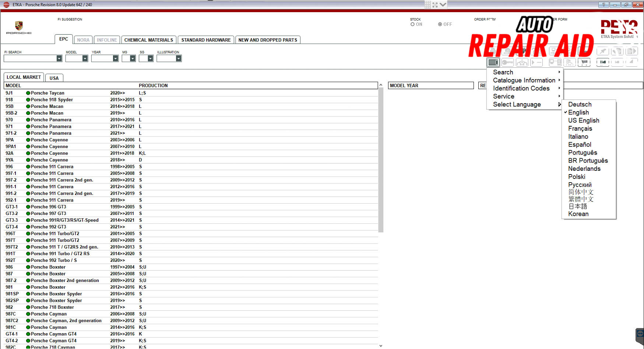Select the stock ON radio button
644x349 pixels.
(x=413, y=24)
